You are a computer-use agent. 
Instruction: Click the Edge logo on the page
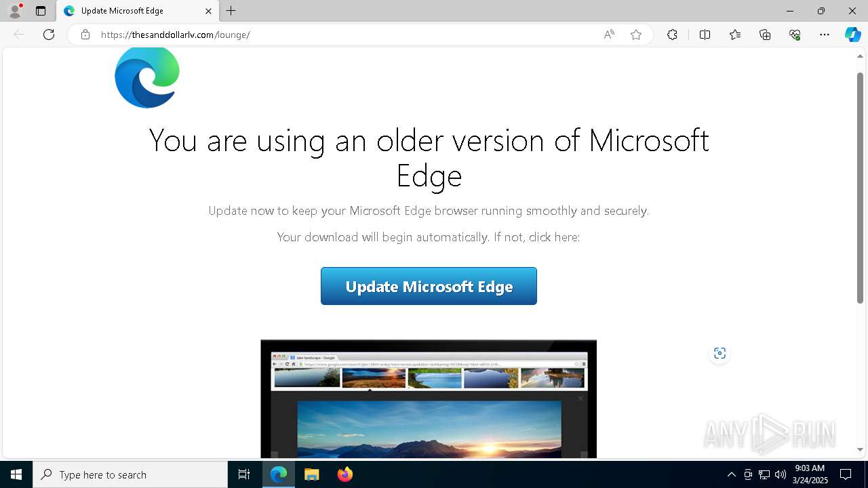click(147, 77)
